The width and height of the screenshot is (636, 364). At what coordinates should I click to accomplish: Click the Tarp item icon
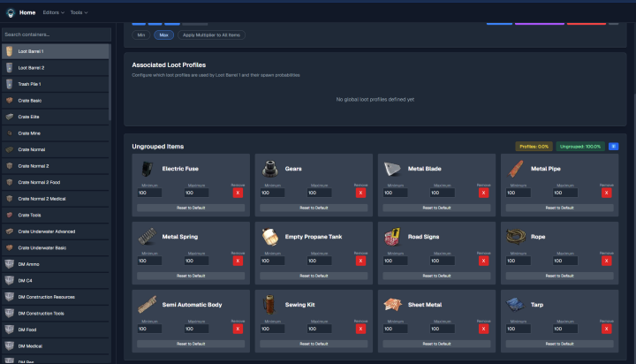tap(516, 305)
